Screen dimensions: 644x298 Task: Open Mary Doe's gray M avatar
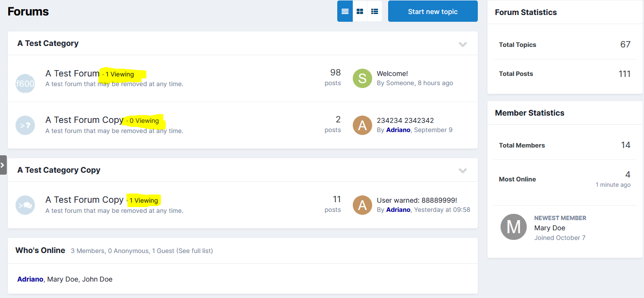click(x=513, y=227)
